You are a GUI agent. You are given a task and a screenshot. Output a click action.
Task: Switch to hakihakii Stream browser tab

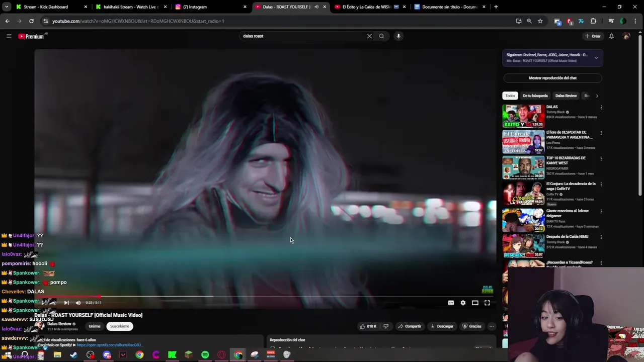(131, 7)
